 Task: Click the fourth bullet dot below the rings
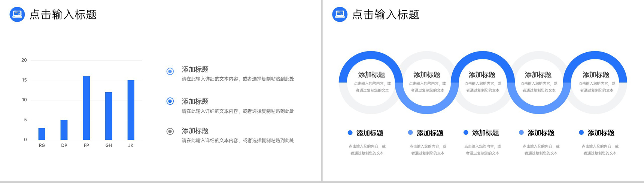coord(521,133)
